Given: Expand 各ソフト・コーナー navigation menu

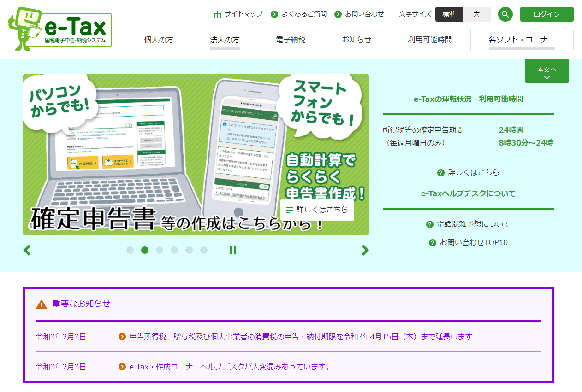Looking at the screenshot, I should (522, 40).
